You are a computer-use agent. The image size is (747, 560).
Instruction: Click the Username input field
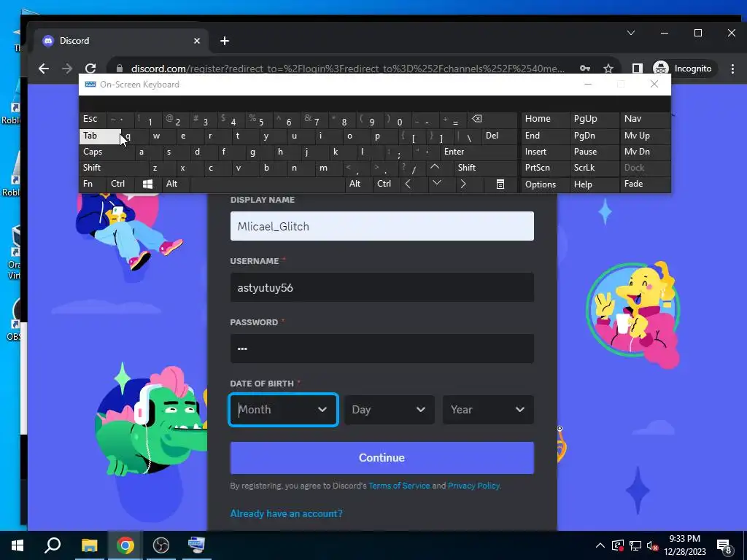pos(382,287)
